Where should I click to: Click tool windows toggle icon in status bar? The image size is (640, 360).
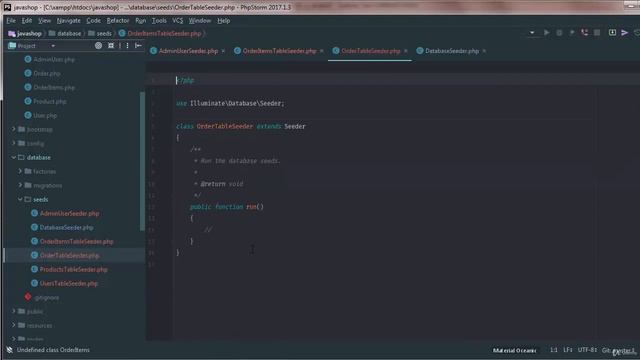(x=9, y=350)
